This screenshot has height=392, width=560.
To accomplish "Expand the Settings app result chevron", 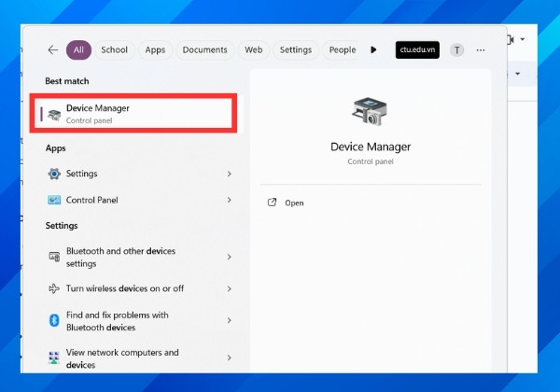I will [230, 174].
